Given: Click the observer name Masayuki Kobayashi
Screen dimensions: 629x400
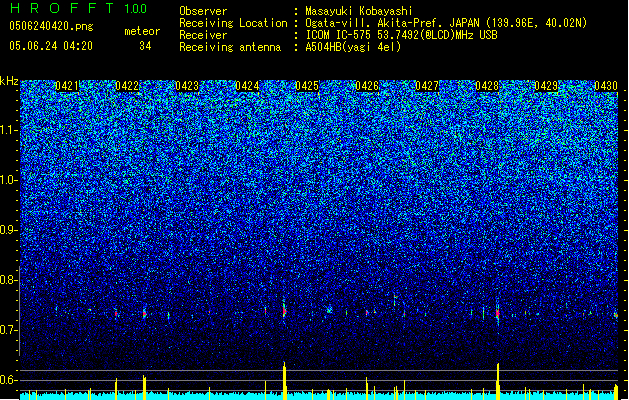Looking at the screenshot, I should 359,11.
